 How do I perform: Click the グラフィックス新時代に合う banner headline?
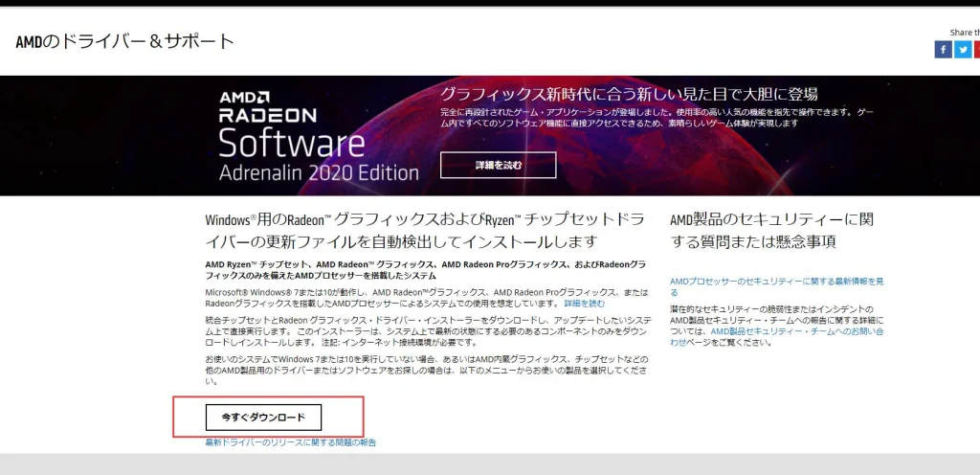pos(629,95)
